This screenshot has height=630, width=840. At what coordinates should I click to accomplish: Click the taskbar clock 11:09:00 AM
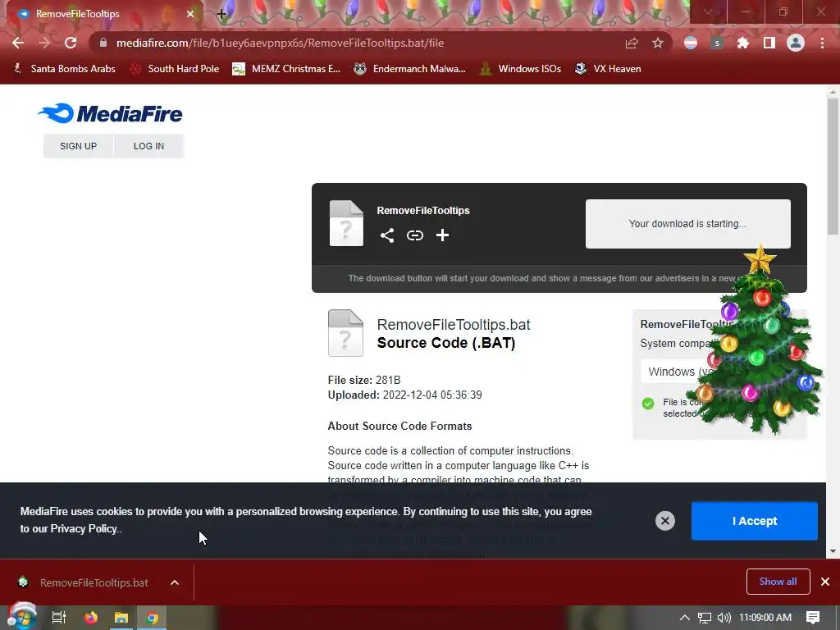point(765,618)
